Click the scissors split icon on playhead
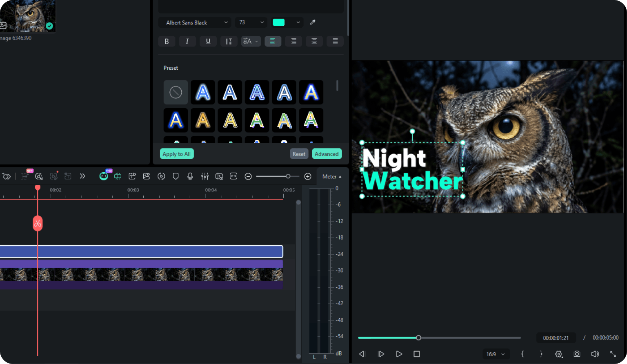Image resolution: width=627 pixels, height=364 pixels. [38, 223]
